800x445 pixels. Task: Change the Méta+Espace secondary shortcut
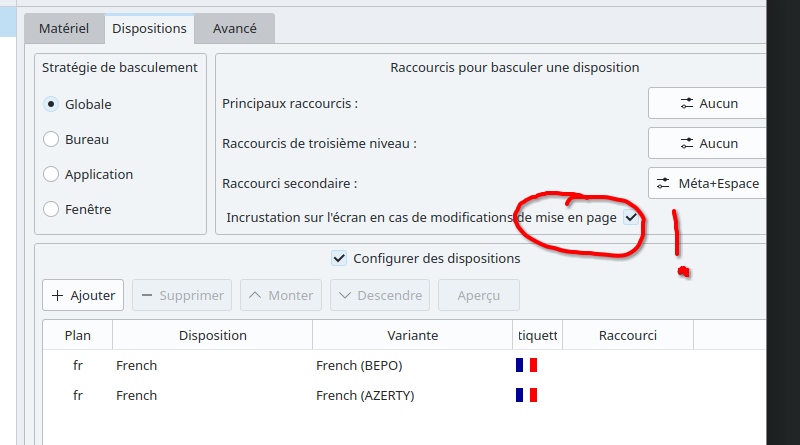[x=708, y=183]
